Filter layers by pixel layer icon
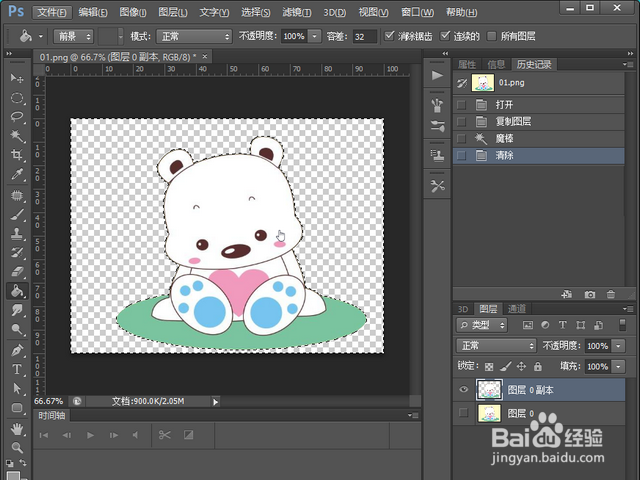 (x=528, y=325)
